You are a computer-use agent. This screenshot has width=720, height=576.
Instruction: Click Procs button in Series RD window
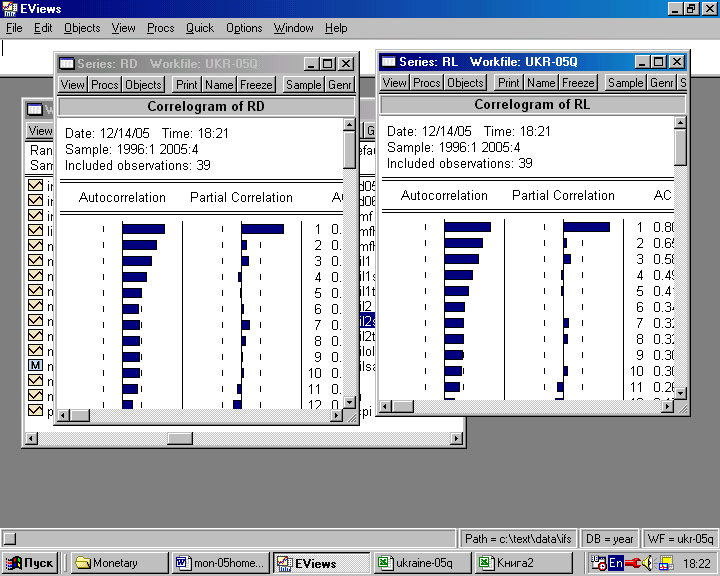(x=105, y=85)
